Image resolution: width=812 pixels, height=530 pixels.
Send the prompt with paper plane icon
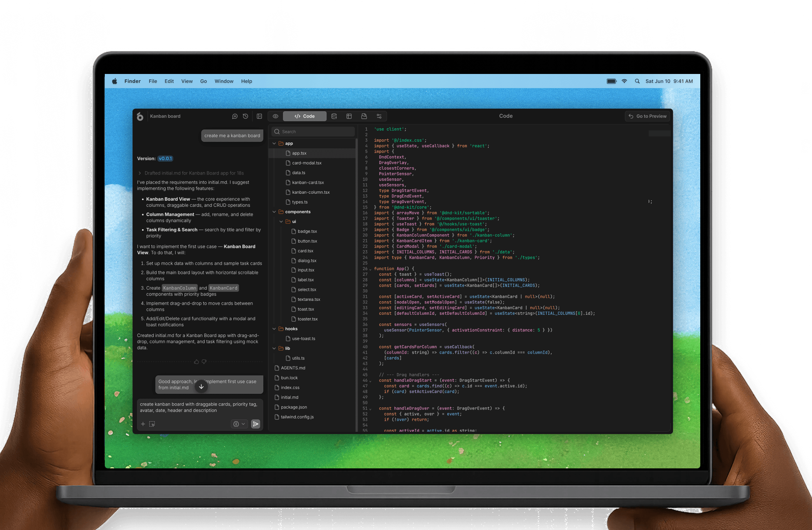pos(255,424)
